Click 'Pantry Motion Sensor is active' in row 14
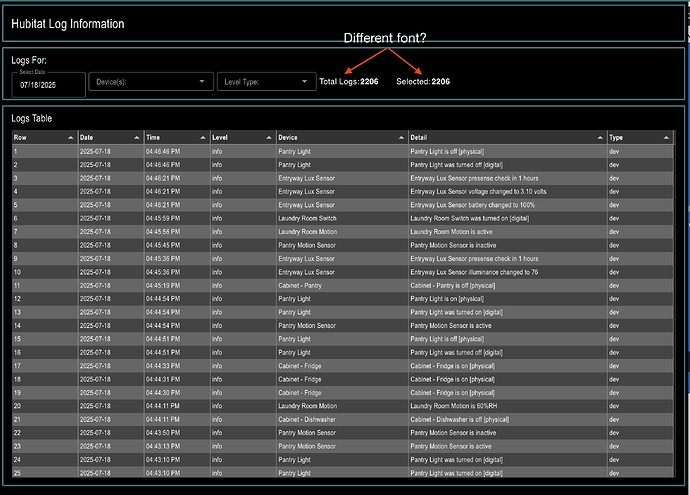Screen dimensions: 690x495 click(451, 326)
